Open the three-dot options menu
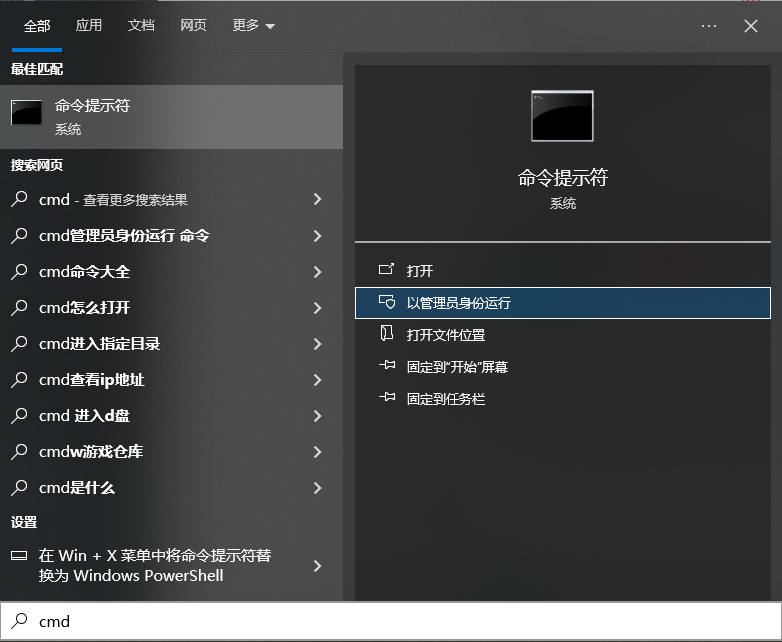 click(x=709, y=26)
